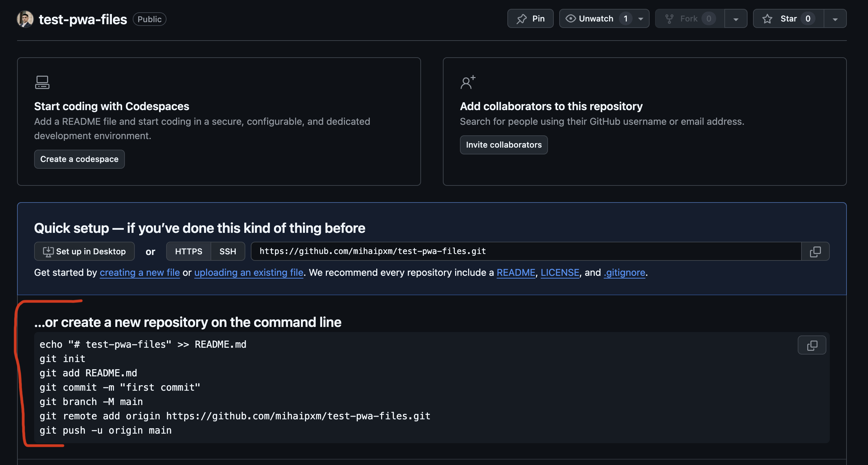This screenshot has width=868, height=465.
Task: Click 'git branch -M main' command text
Action: tap(91, 402)
